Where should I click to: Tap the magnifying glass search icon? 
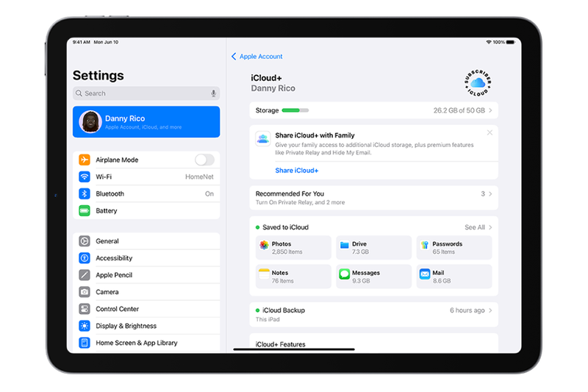(x=79, y=93)
